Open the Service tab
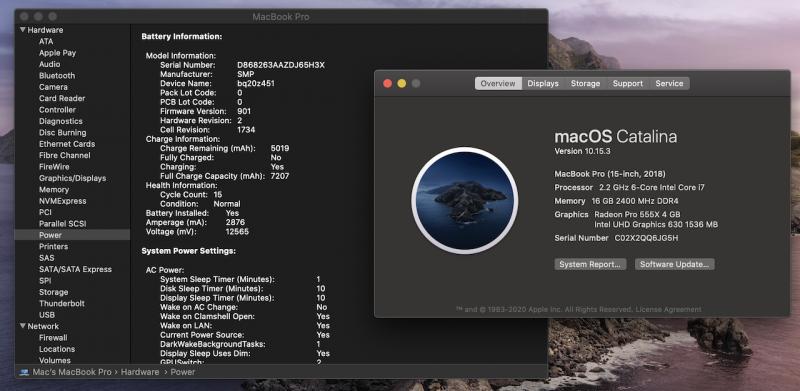The width and height of the screenshot is (800, 391). pos(669,83)
